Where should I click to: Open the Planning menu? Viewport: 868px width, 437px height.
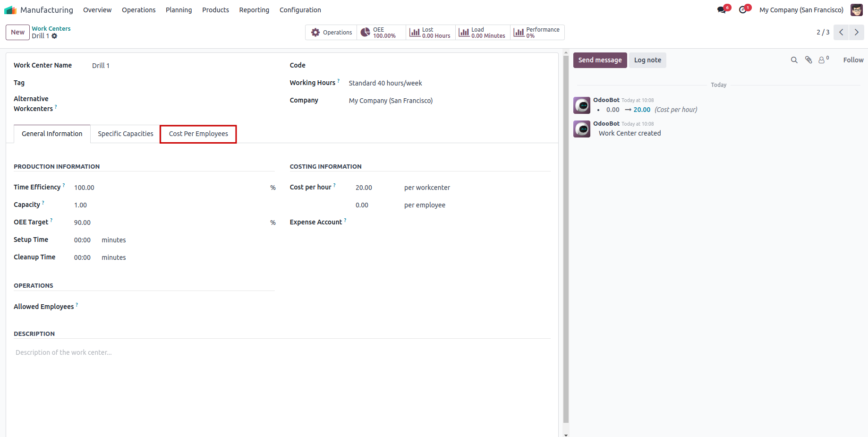[179, 10]
